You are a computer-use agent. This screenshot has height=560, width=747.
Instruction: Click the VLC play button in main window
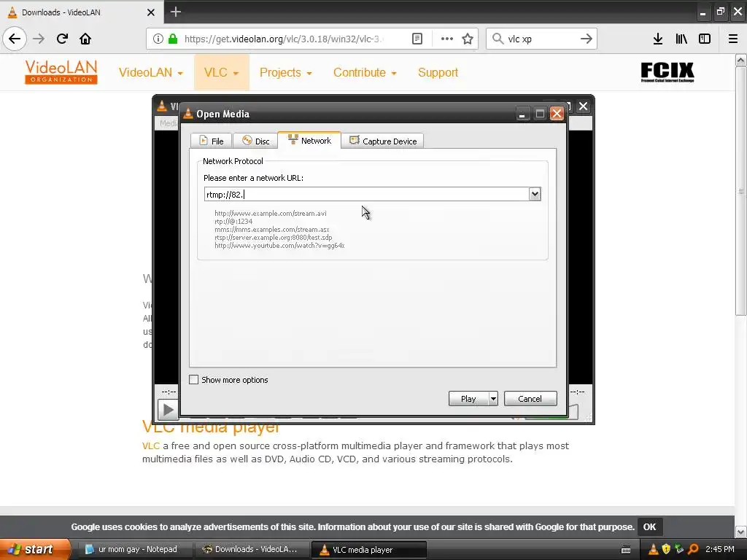pyautogui.click(x=168, y=410)
